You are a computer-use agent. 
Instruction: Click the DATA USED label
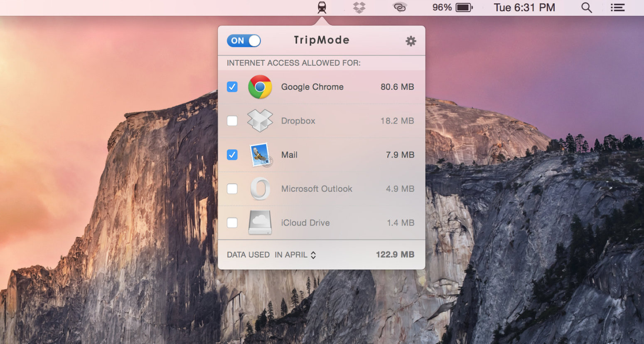coord(248,255)
